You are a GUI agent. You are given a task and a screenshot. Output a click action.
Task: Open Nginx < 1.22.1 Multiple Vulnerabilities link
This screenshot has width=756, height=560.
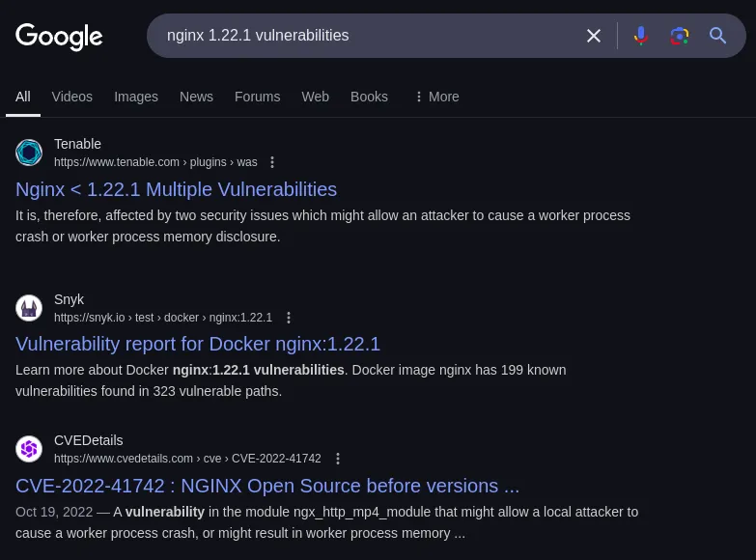[176, 189]
